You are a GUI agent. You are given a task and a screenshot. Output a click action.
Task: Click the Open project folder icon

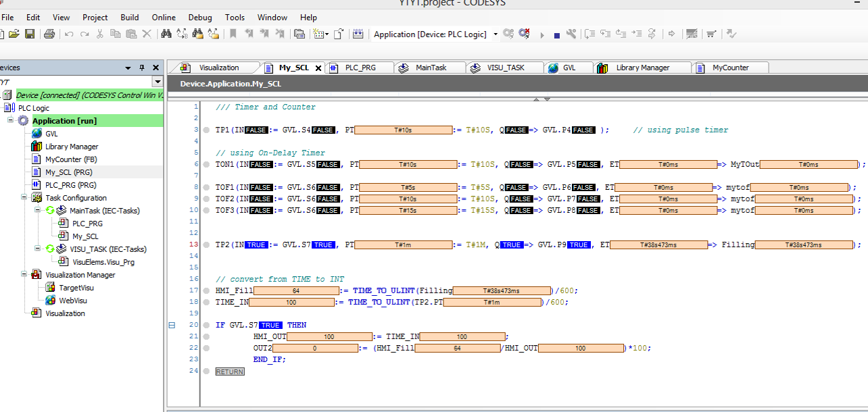point(14,34)
